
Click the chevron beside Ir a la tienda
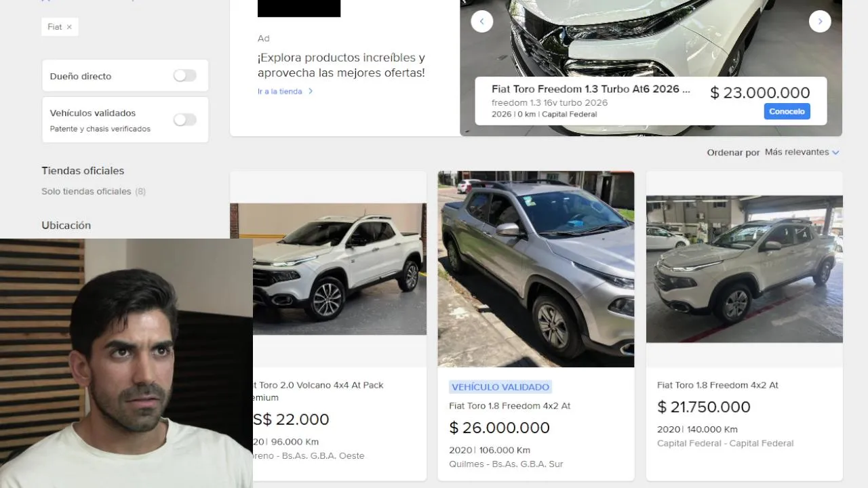pyautogui.click(x=311, y=91)
